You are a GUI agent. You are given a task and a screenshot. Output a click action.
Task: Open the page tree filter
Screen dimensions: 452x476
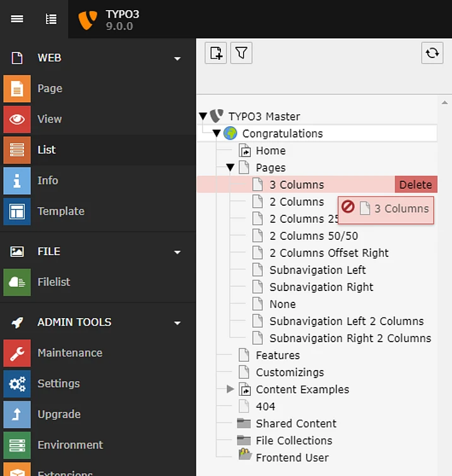[241, 53]
